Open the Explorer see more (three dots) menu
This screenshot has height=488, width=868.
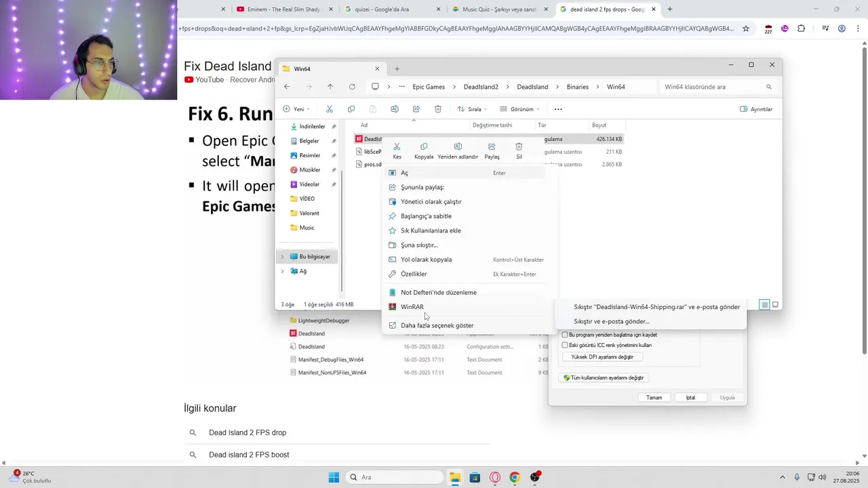click(558, 109)
